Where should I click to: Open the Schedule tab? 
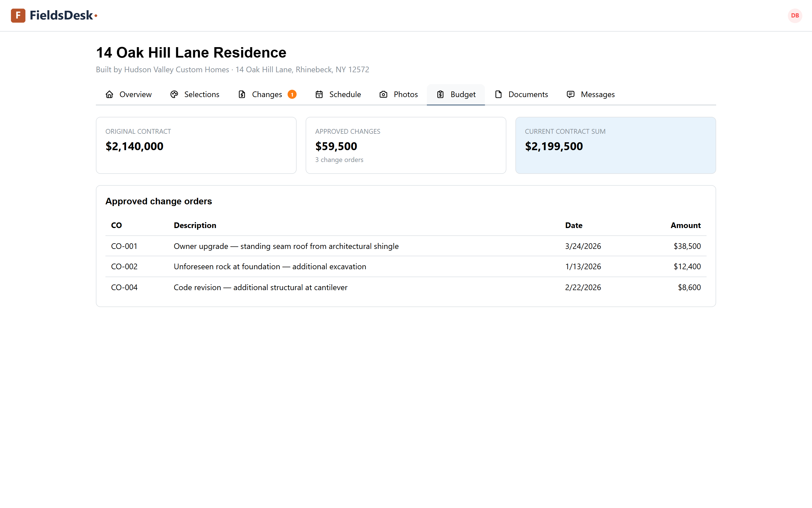tap(338, 95)
